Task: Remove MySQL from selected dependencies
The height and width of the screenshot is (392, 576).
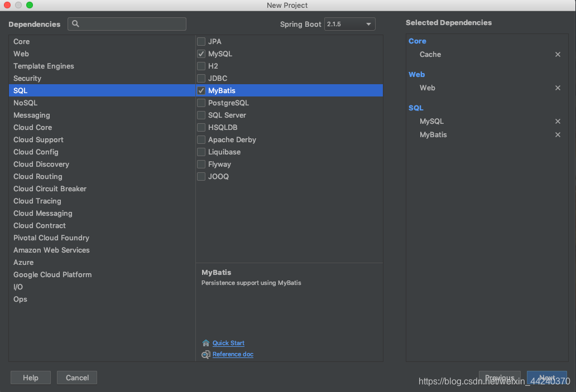Action: [x=558, y=121]
